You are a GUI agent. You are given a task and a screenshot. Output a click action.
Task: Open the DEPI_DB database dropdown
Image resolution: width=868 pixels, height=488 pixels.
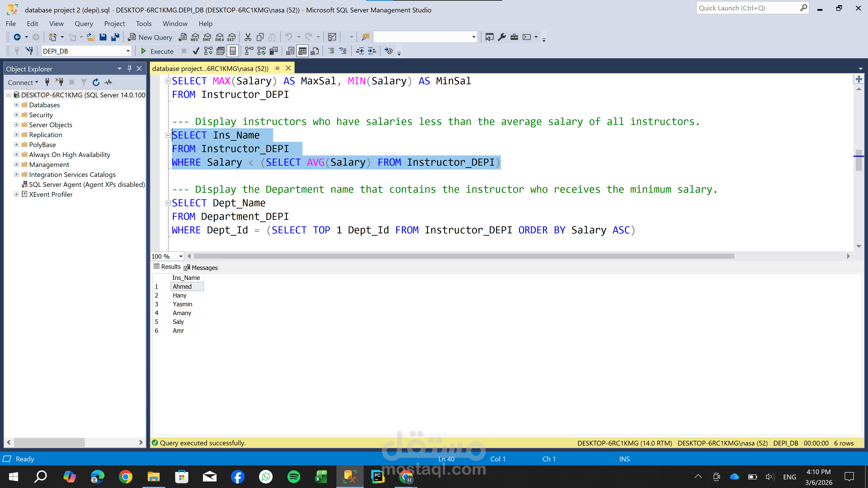pos(128,51)
